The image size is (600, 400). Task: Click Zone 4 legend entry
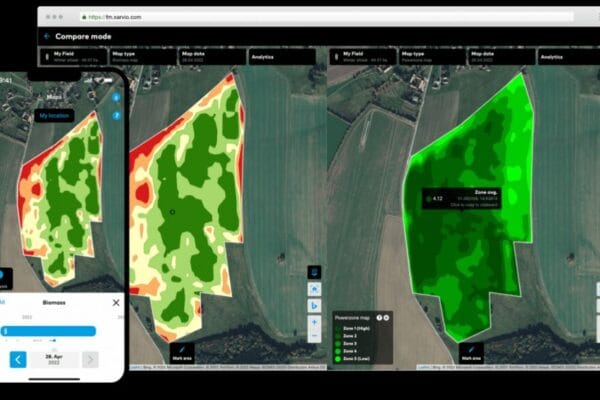pyautogui.click(x=346, y=351)
